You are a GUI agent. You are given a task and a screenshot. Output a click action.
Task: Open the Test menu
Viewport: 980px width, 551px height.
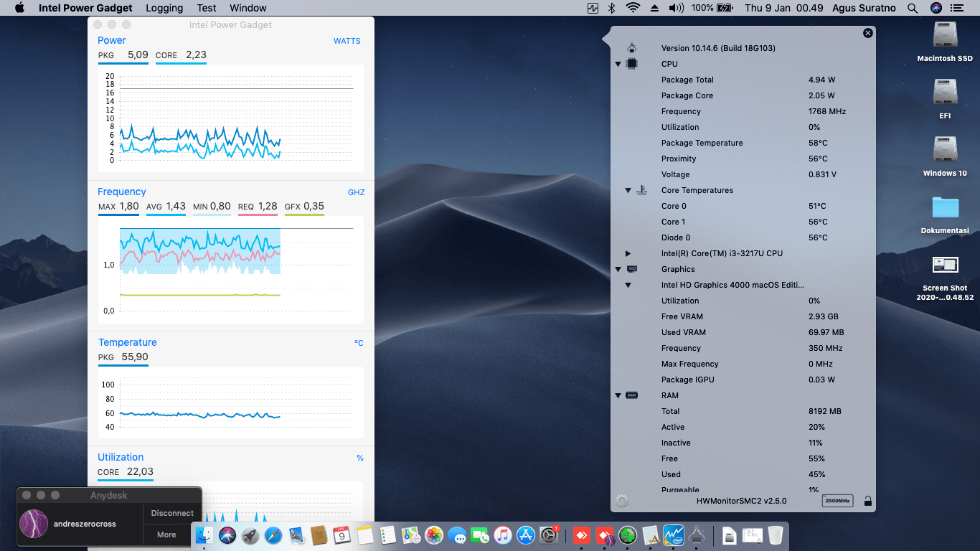[207, 8]
